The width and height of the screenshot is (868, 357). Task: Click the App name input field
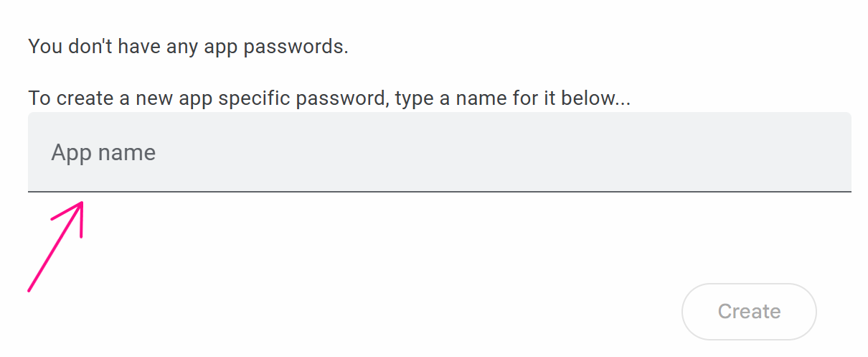click(x=439, y=152)
